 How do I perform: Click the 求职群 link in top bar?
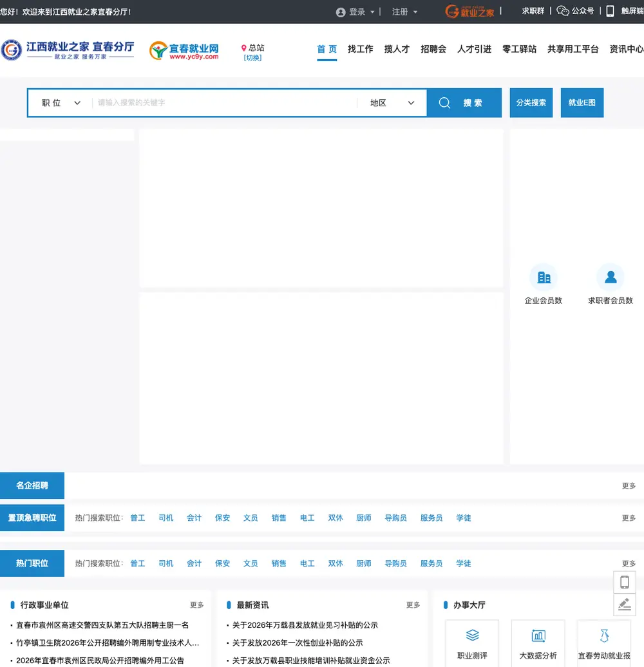tap(533, 11)
